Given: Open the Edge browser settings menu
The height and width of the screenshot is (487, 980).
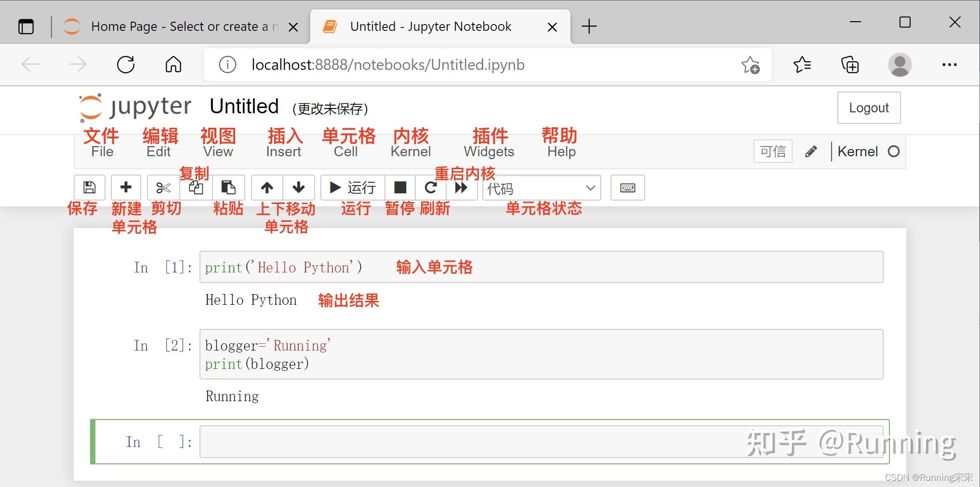Looking at the screenshot, I should pos(949,64).
